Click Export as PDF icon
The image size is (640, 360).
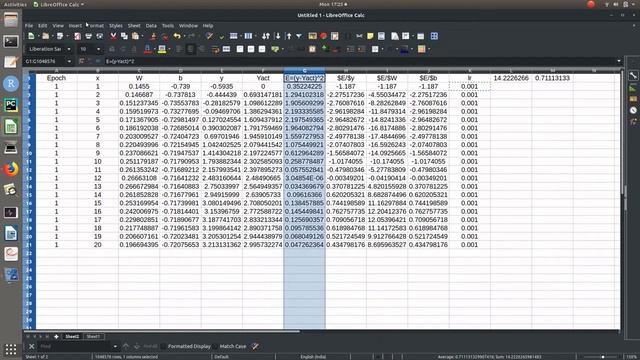77,36
